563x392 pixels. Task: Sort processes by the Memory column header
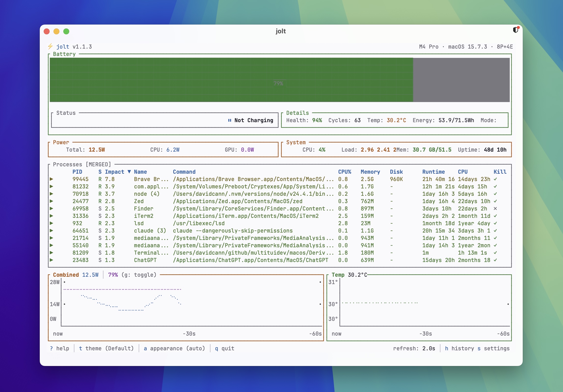click(x=370, y=172)
